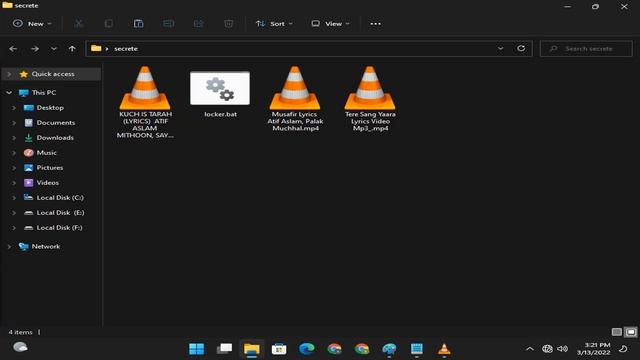The height and width of the screenshot is (360, 640).
Task: Click the Cut scissors icon in toolbar
Action: (78, 24)
